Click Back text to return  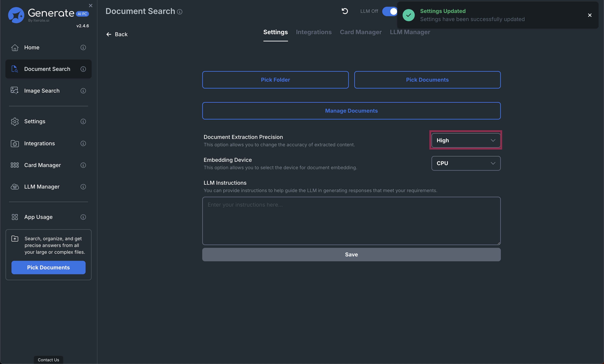(x=121, y=35)
